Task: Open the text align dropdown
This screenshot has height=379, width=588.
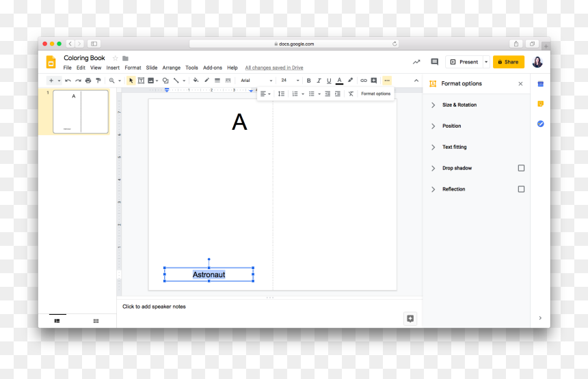Action: [x=265, y=94]
